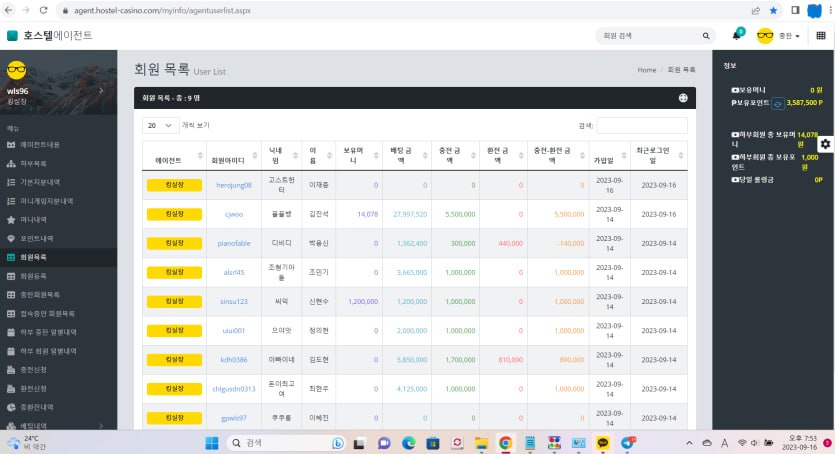Image resolution: width=835 pixels, height=454 pixels.
Task: Open the apps grid icon in header
Action: (821, 35)
